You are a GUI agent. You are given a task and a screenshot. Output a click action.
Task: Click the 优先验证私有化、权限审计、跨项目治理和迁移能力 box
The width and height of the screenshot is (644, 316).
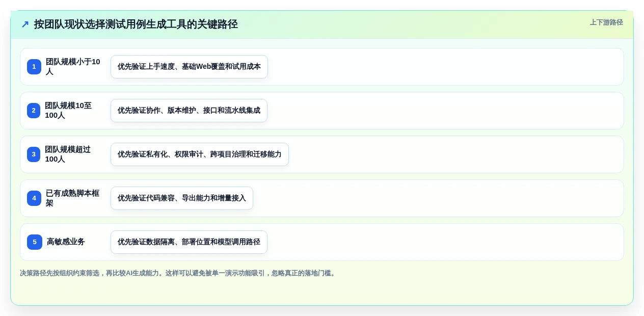point(200,154)
